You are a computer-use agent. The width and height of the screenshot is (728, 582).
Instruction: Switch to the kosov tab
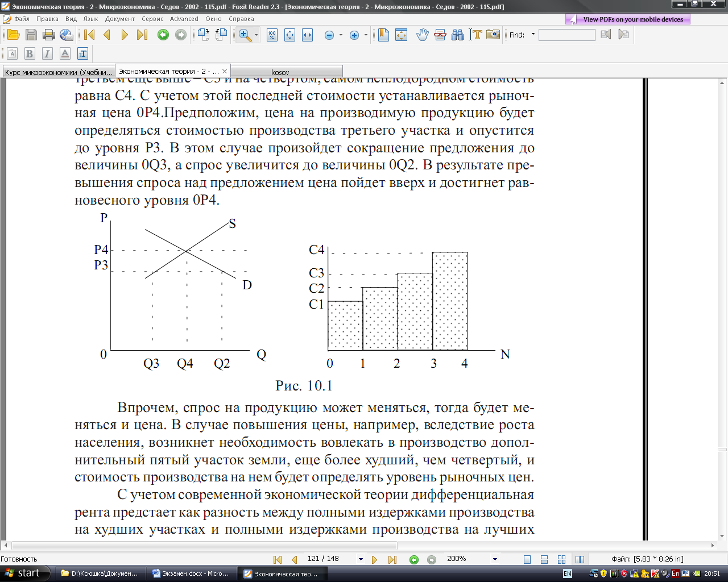coord(286,72)
